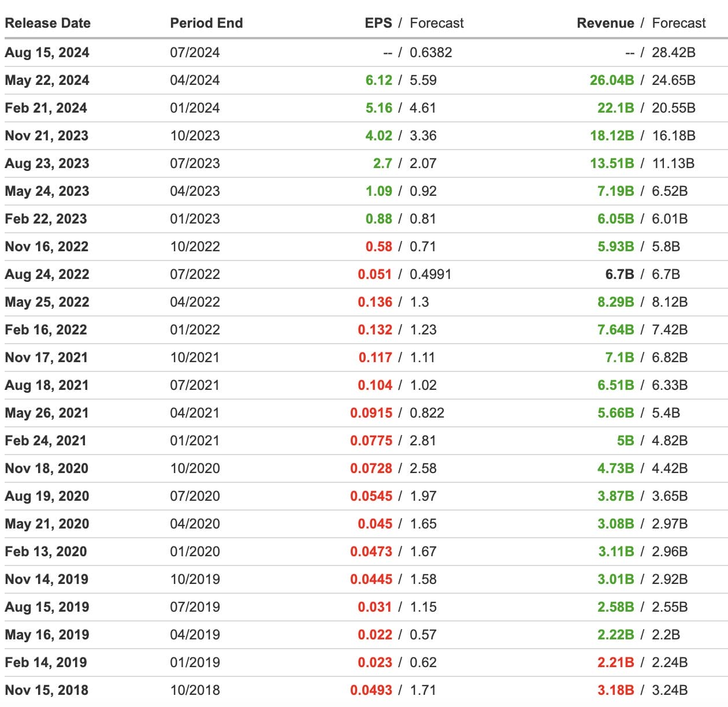Click the 26.04B revenue value
This screenshot has height=707, width=728.
(x=612, y=80)
